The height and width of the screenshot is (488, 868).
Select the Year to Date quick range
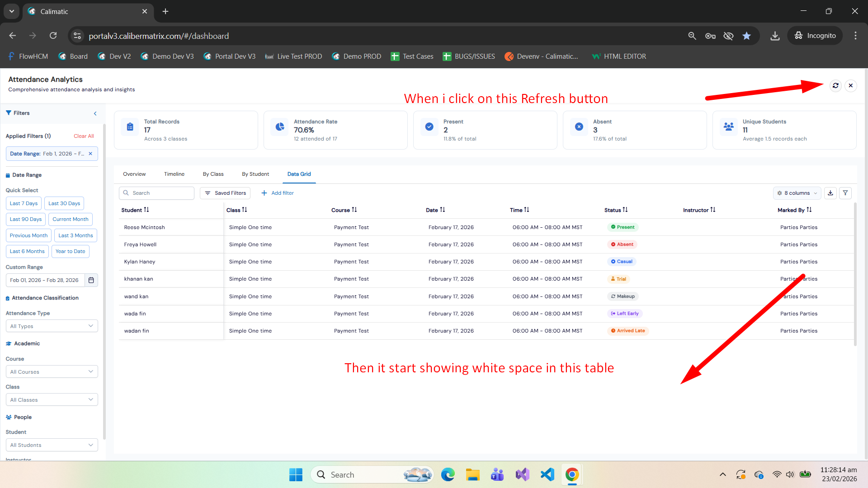tap(70, 251)
